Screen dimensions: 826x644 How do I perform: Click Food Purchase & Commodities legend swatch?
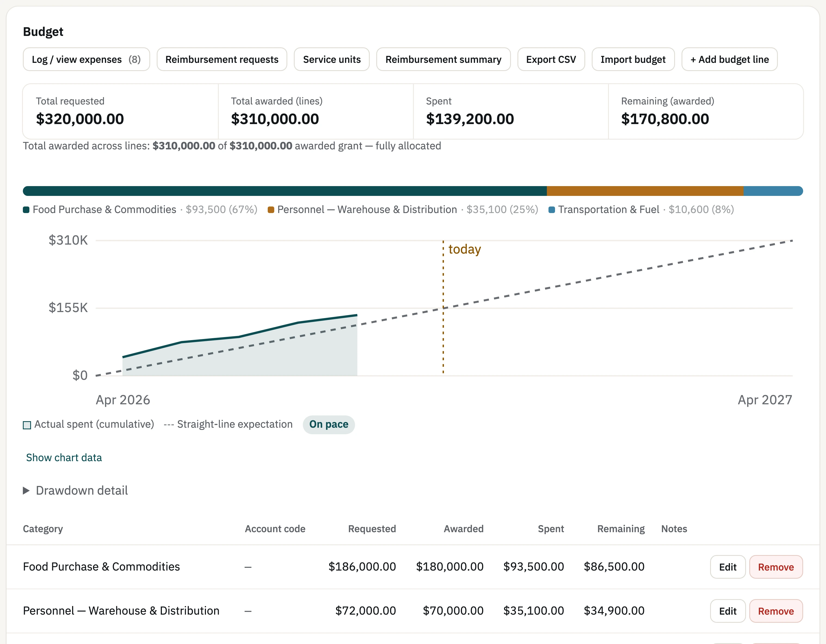point(26,210)
